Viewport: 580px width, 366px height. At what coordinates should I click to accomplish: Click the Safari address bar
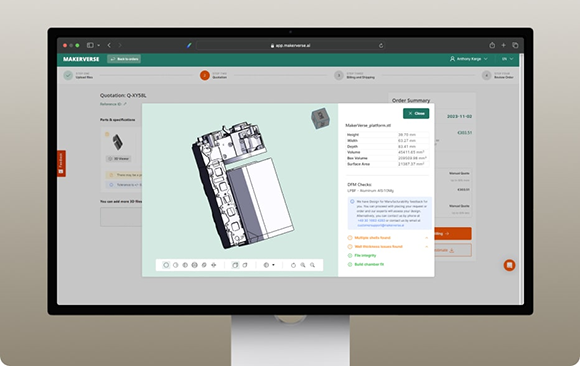point(291,46)
